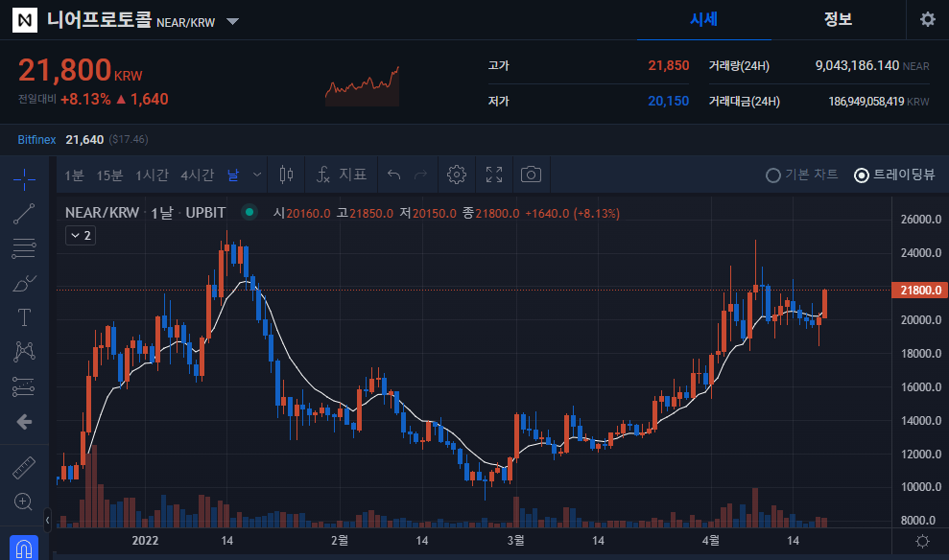949x560 pixels.
Task: Click the 저가 value 20,150
Action: [668, 101]
